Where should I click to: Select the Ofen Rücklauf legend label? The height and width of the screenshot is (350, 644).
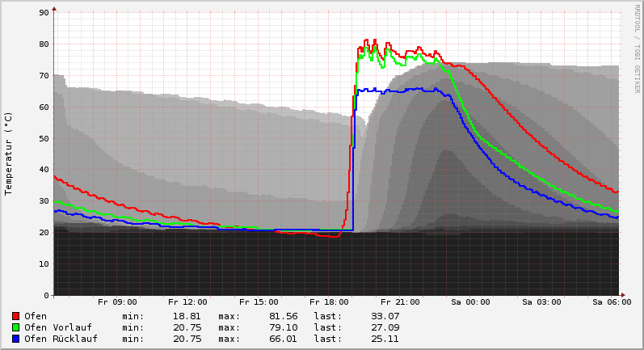tap(61, 339)
